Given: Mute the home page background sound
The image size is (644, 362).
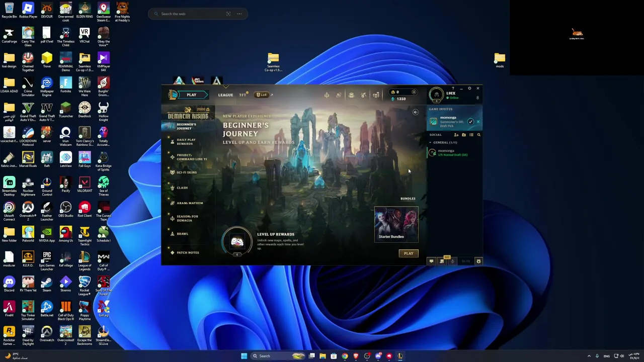Looking at the screenshot, I should point(415,113).
